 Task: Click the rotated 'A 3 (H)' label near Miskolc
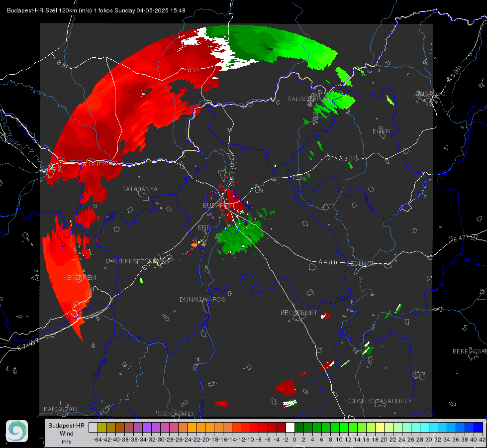point(454,74)
